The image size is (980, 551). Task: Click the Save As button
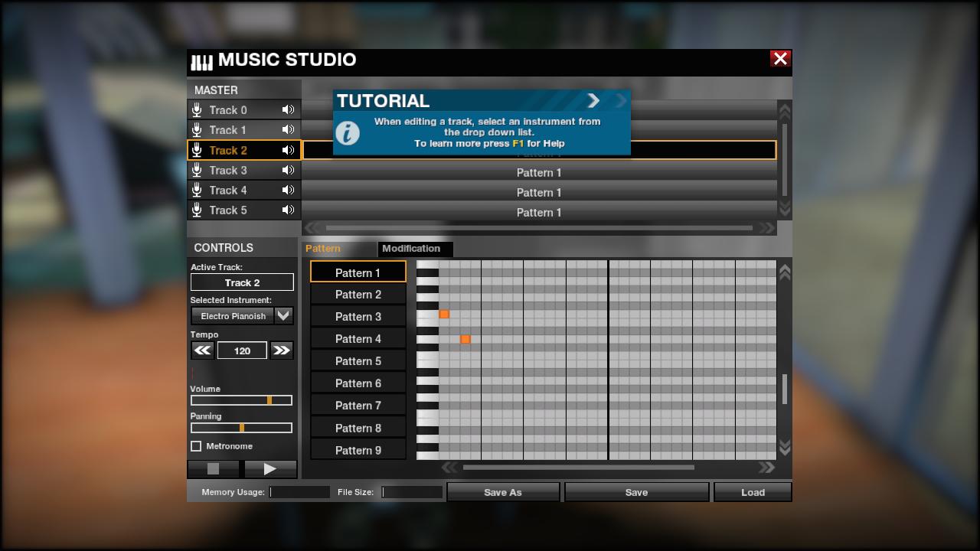tap(503, 492)
